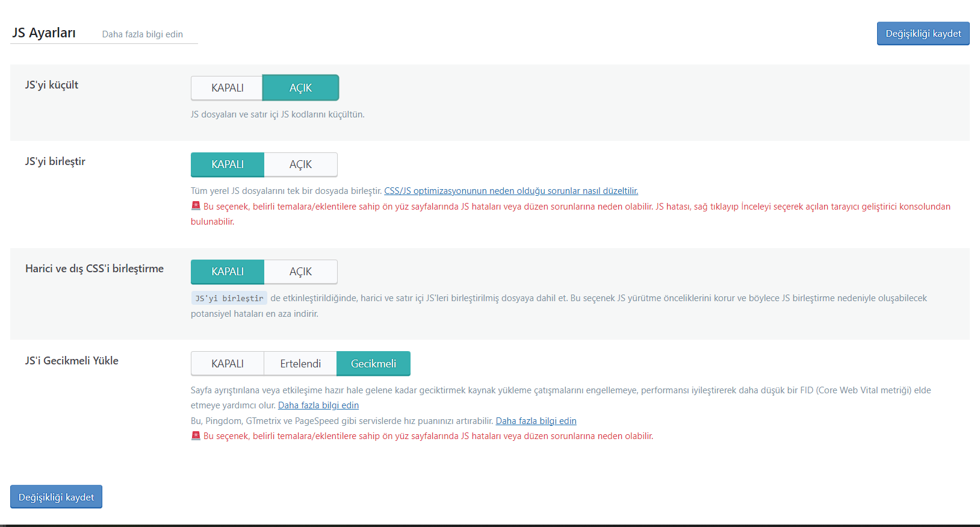Click top Değişikliği kaydet button
Screen dimensions: 980x527
coord(923,34)
